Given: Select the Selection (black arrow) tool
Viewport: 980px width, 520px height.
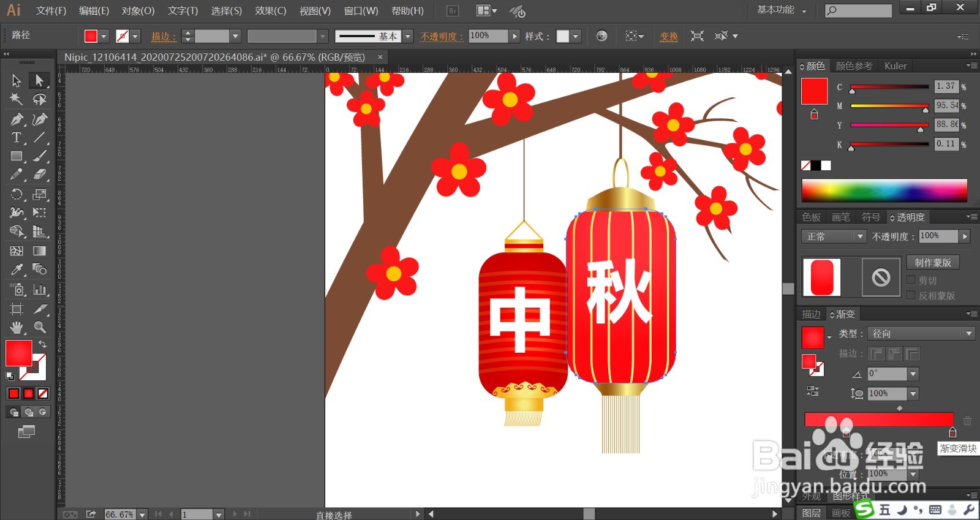Looking at the screenshot, I should [17, 80].
